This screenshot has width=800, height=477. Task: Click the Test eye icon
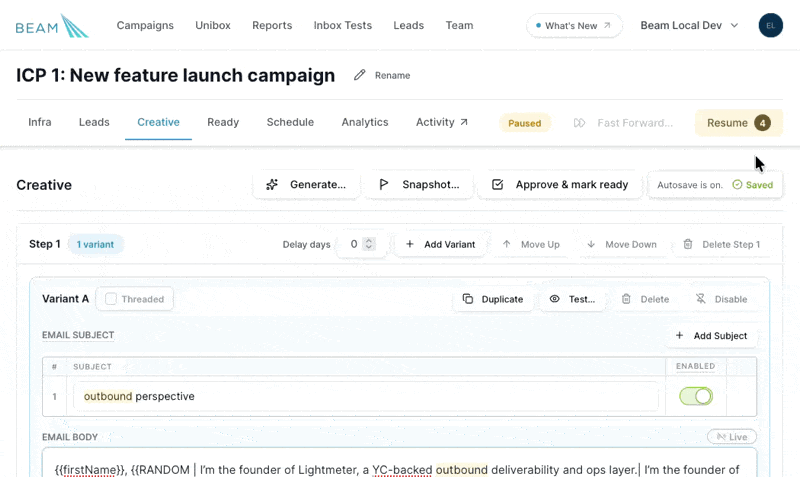tap(555, 299)
